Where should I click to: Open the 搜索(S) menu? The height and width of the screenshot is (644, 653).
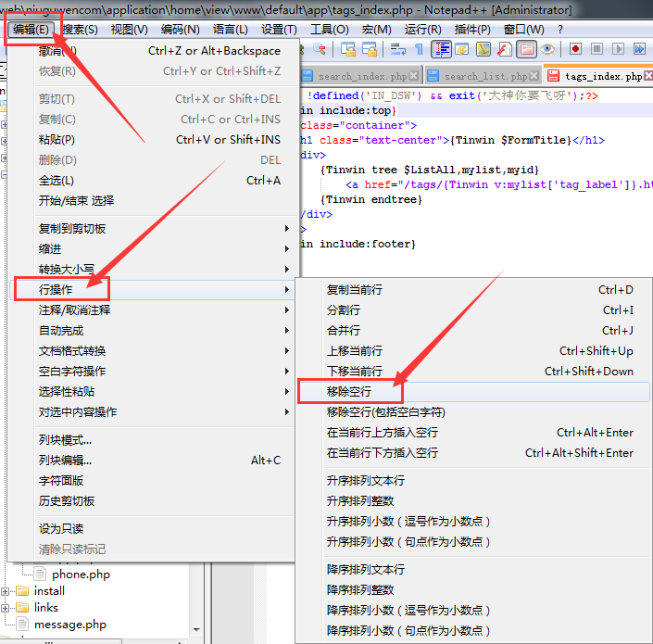coord(80,29)
